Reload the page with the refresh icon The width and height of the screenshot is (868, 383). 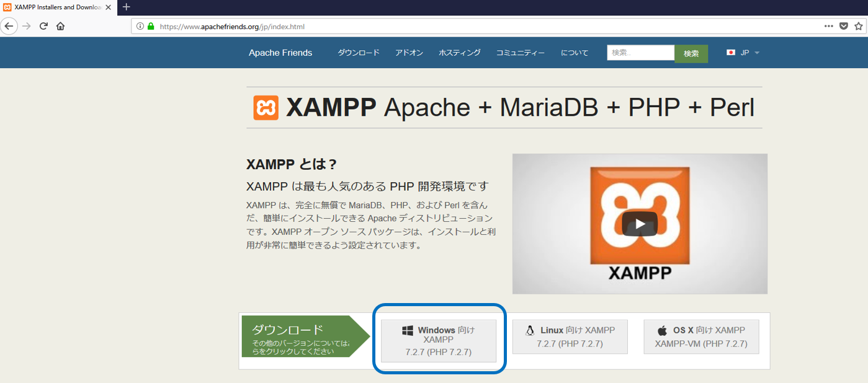pos(43,26)
